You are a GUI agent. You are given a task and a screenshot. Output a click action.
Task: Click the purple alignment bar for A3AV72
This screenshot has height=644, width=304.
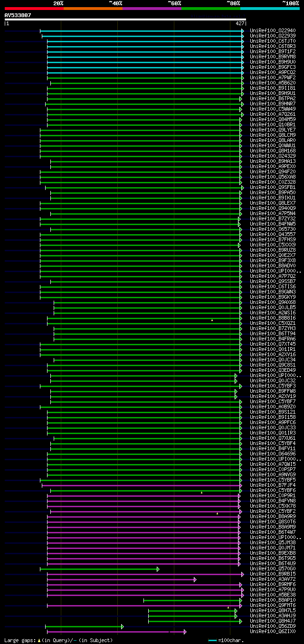point(122,579)
